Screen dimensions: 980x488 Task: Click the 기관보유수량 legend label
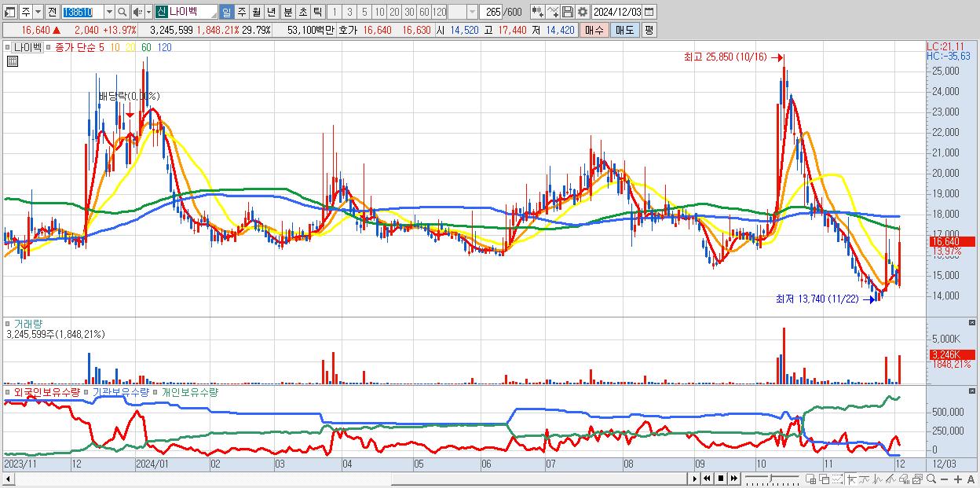click(x=120, y=391)
